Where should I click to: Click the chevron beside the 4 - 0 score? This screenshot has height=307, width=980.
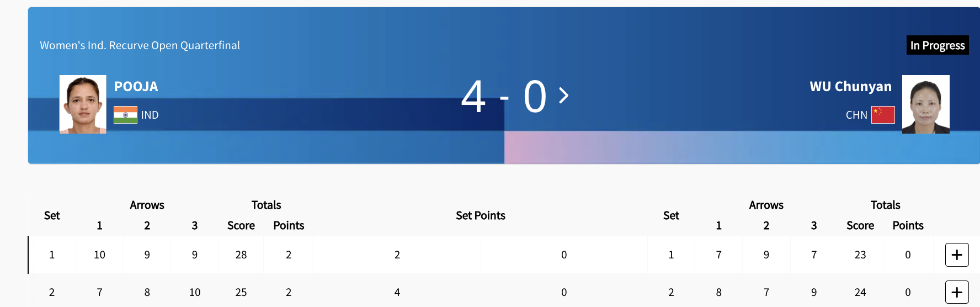[x=563, y=96]
